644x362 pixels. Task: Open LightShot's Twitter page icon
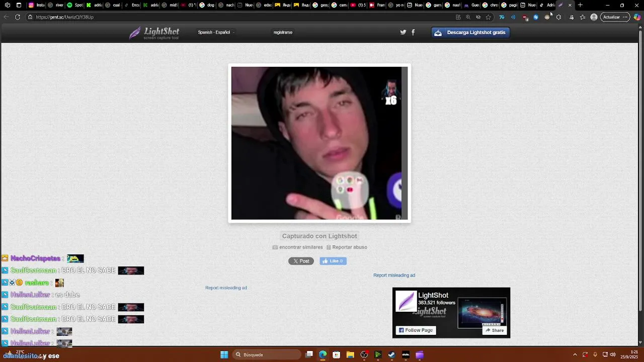click(403, 32)
